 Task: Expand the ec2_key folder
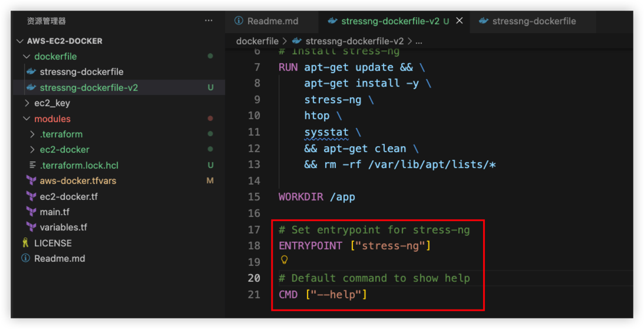tap(27, 103)
